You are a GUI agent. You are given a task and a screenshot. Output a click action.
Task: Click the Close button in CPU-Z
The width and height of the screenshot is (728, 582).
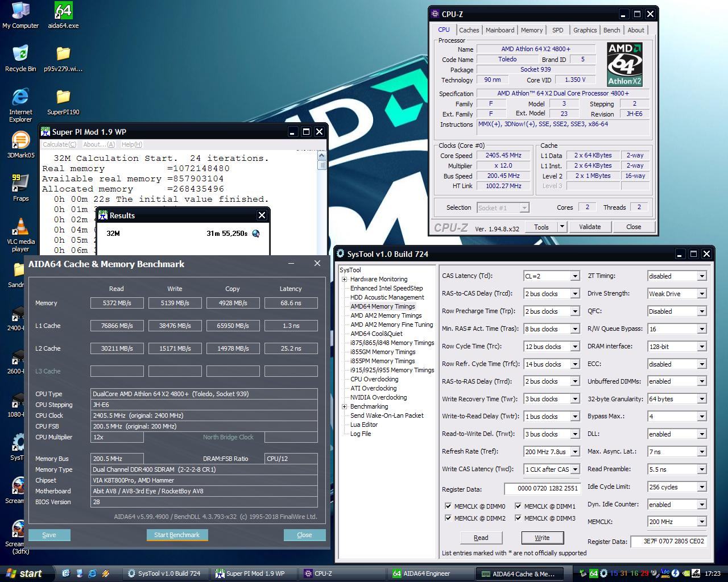point(634,227)
